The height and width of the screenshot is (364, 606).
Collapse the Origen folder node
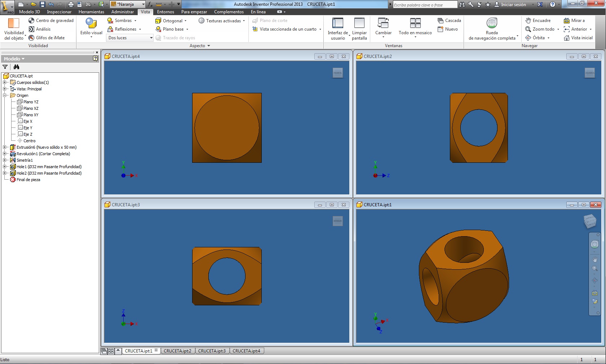[x=5, y=95]
